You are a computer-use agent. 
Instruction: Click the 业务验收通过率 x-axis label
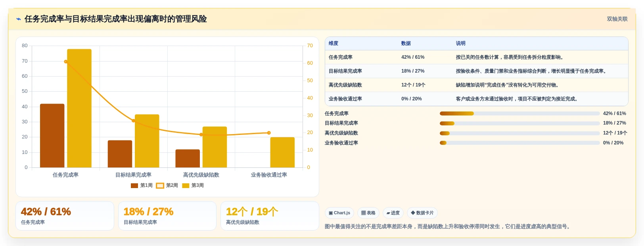click(x=269, y=175)
